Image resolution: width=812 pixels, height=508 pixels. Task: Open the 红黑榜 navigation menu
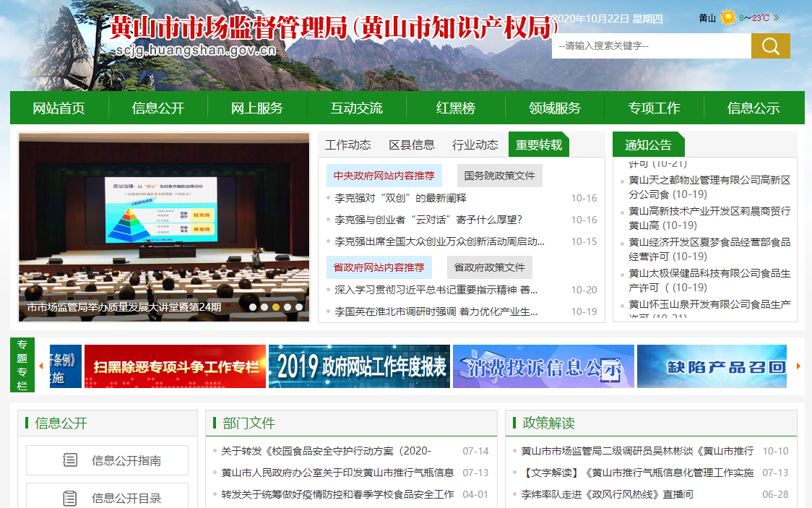tap(456, 108)
